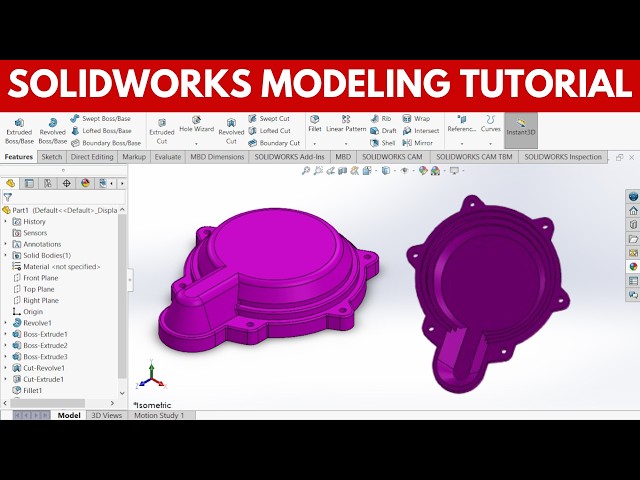Open the SOLIDWORKS CAM tab
The image size is (640, 480).
coord(392,157)
